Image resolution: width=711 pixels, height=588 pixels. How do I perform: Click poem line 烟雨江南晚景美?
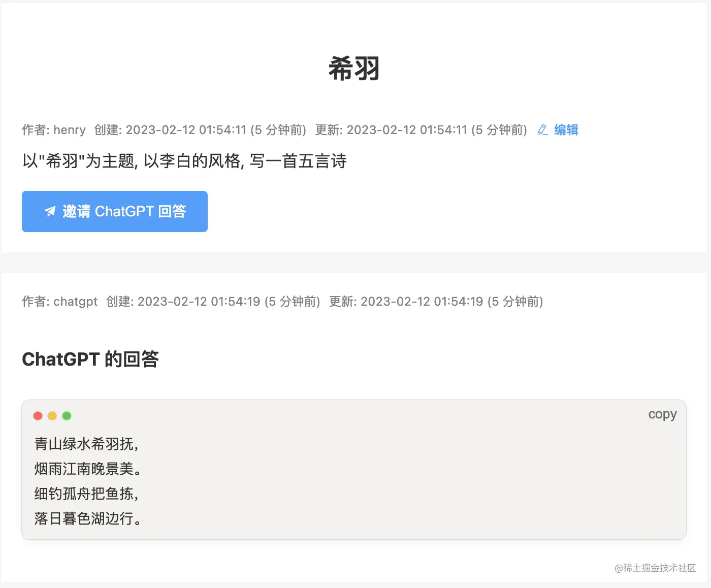[88, 469]
